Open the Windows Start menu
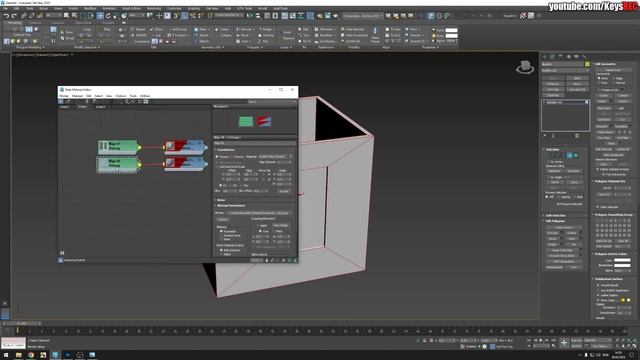 pyautogui.click(x=6, y=355)
